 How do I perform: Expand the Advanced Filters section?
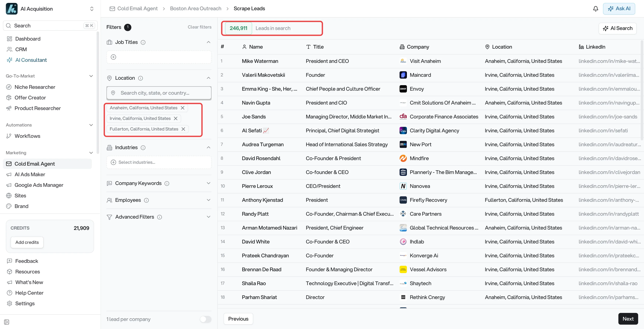point(208,217)
